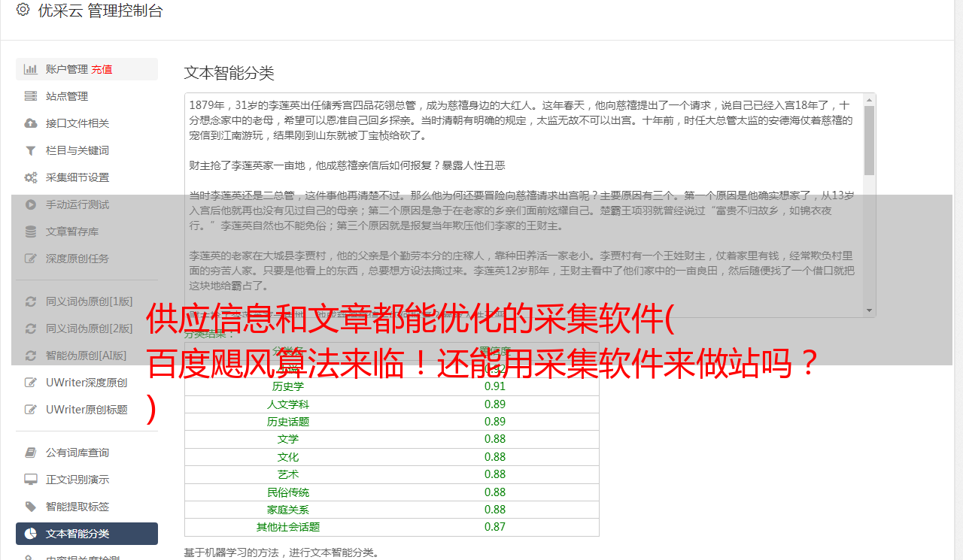Click the 民俗传统 category cell
Viewport: 963px width, 560px height.
click(288, 492)
